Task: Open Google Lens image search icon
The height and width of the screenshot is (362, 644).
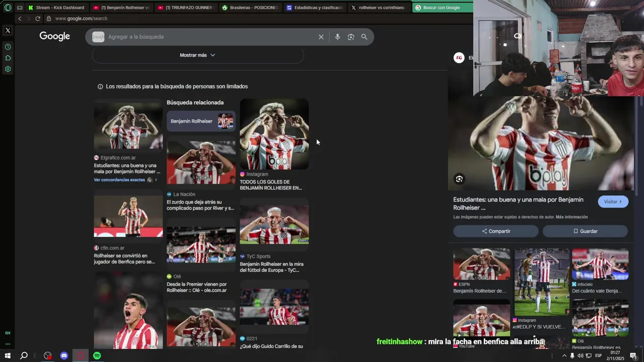Action: point(351,37)
